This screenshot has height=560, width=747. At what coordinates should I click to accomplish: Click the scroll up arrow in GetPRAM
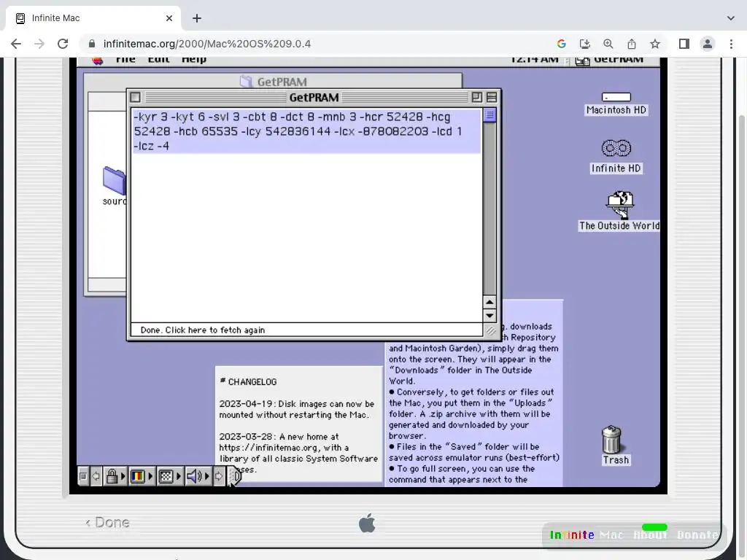coord(489,303)
